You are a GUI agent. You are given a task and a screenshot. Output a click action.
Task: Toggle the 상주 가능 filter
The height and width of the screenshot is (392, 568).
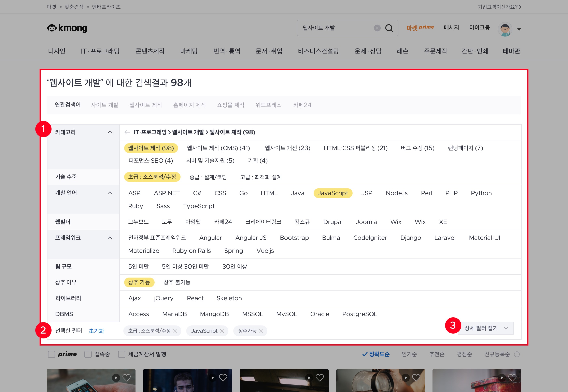tap(139, 282)
